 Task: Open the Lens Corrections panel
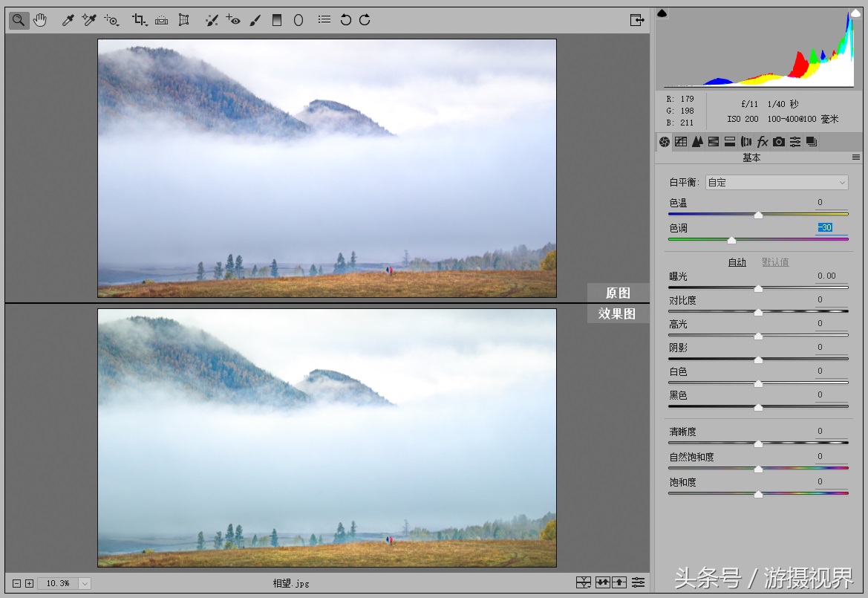(x=746, y=141)
